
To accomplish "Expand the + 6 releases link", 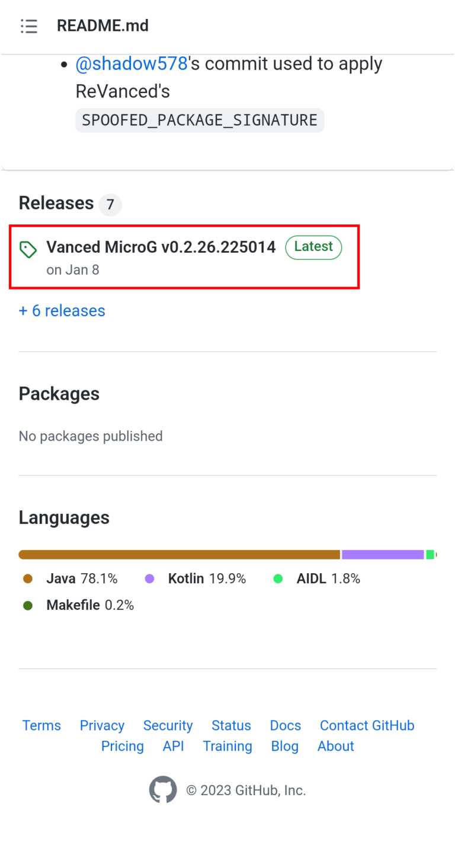I will click(62, 311).
